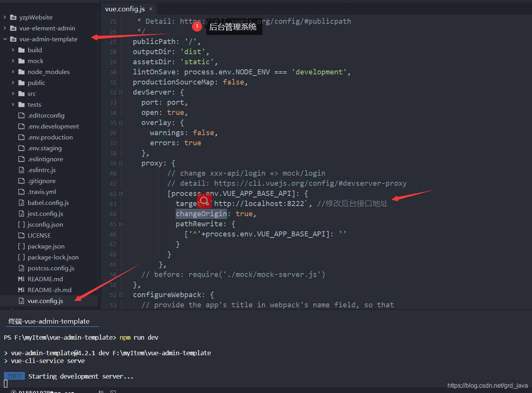Click the babel.config.js file icon
Viewport: 532px width, 393px height.
[21, 203]
